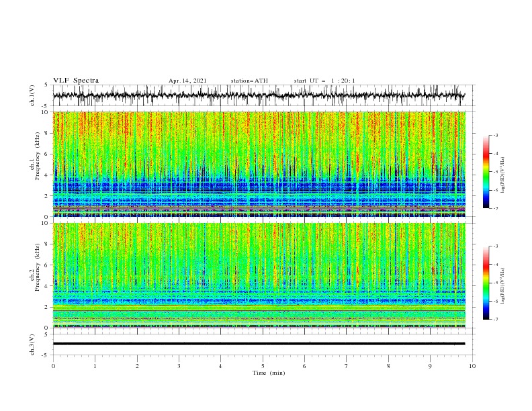Click time axis tick label "5"

(x=263, y=366)
